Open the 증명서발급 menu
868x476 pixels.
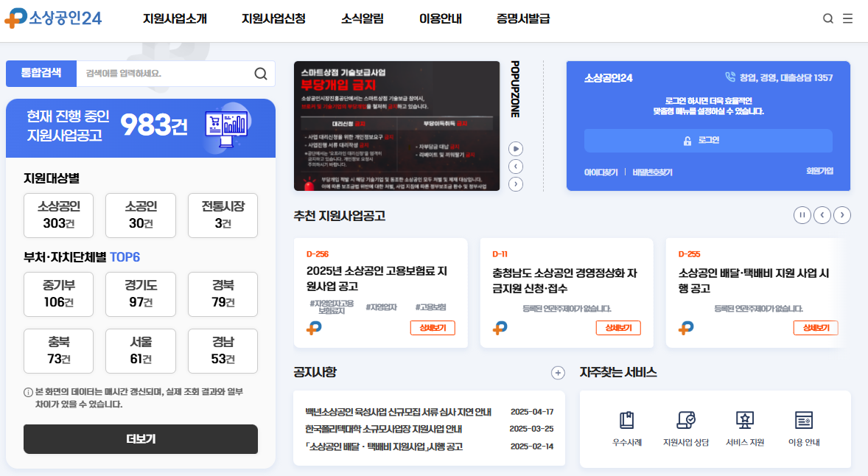click(523, 18)
